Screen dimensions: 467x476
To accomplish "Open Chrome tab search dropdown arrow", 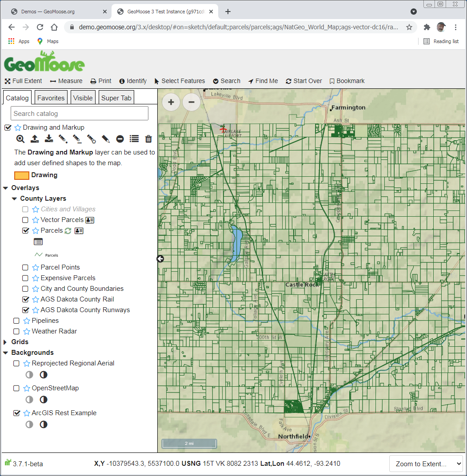I will (414, 12).
